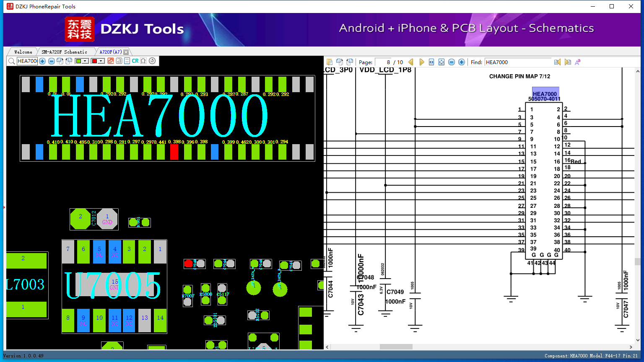The image size is (644, 362).
Task: Minimize the DZKJ PhoneRepair Tools window
Action: point(593,6)
